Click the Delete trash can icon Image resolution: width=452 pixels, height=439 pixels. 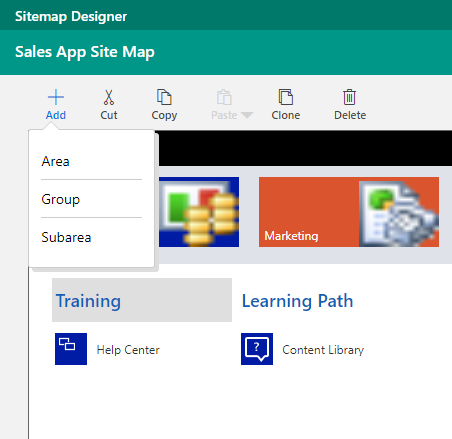click(349, 97)
